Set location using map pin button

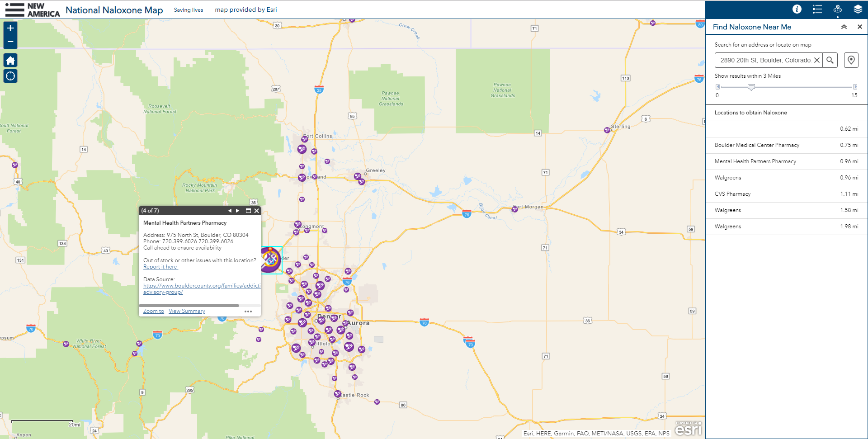(x=851, y=60)
